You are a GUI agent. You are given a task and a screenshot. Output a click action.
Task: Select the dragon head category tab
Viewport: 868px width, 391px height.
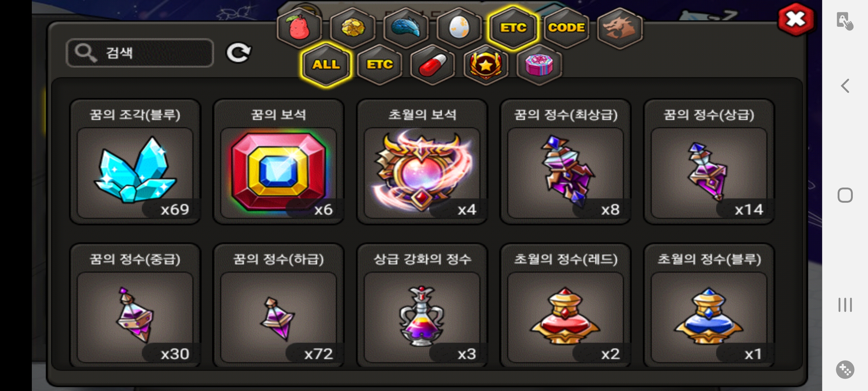coord(620,28)
